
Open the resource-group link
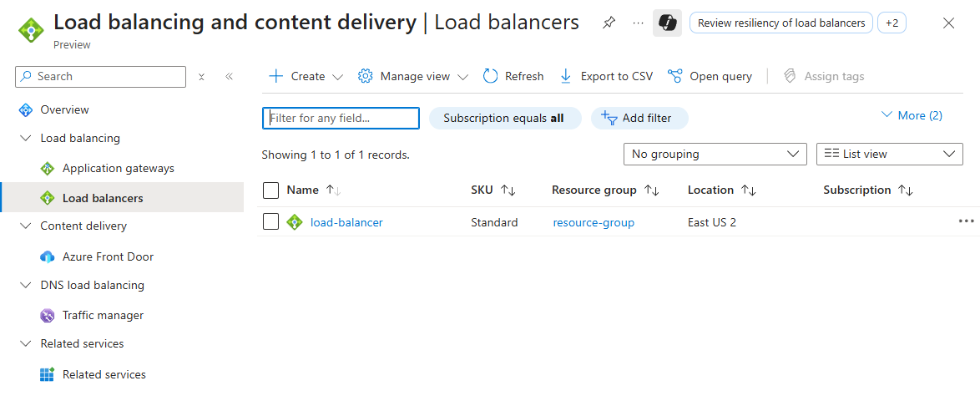point(594,222)
